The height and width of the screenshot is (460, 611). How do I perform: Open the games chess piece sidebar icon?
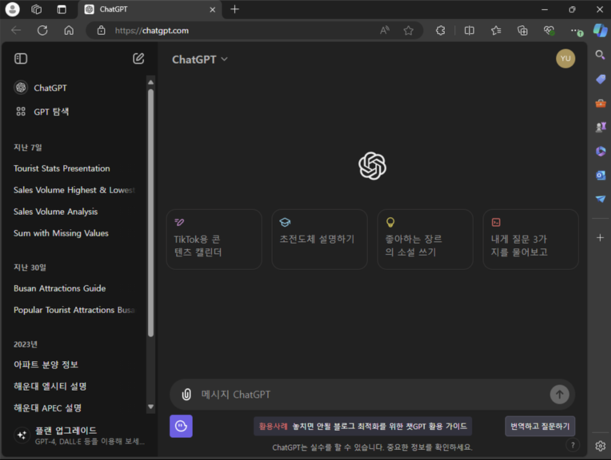point(600,127)
